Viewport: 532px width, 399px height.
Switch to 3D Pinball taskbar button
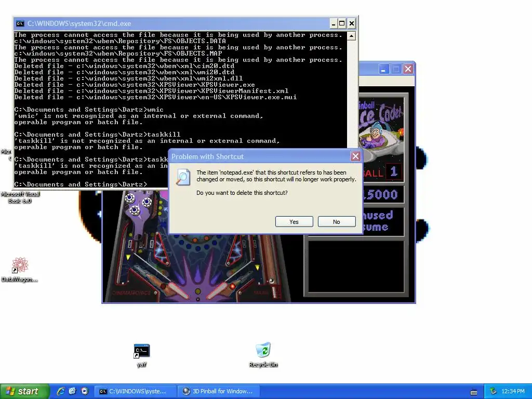[x=219, y=391]
